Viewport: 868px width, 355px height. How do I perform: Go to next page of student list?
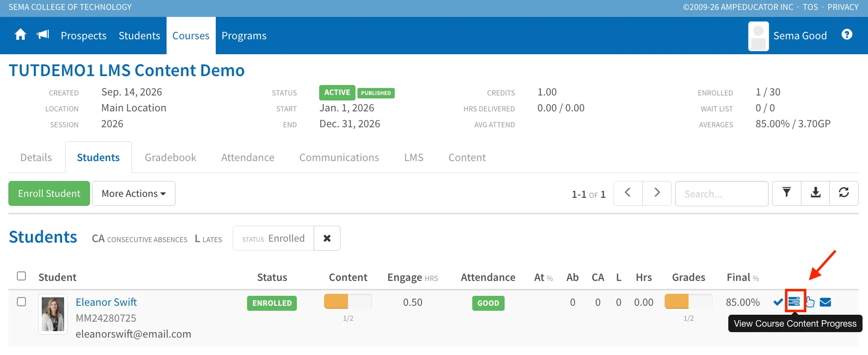point(657,193)
